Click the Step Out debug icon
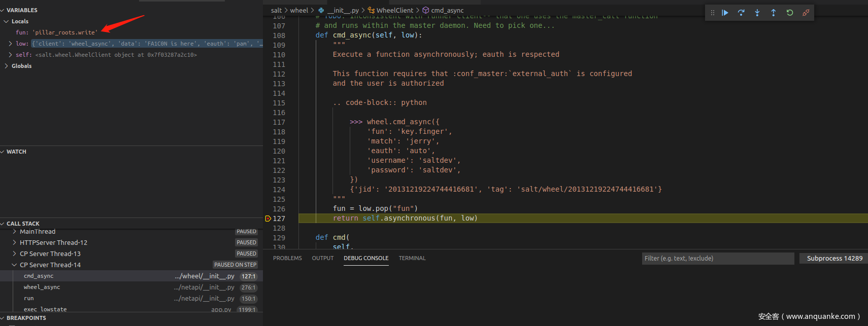Image resolution: width=868 pixels, height=326 pixels. (x=774, y=13)
